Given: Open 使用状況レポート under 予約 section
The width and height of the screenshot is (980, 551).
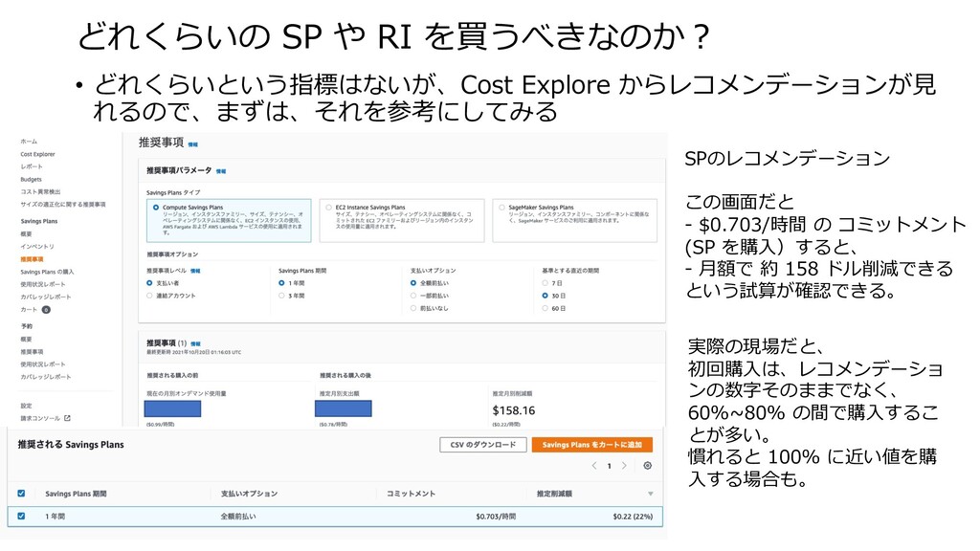Looking at the screenshot, I should 42,364.
